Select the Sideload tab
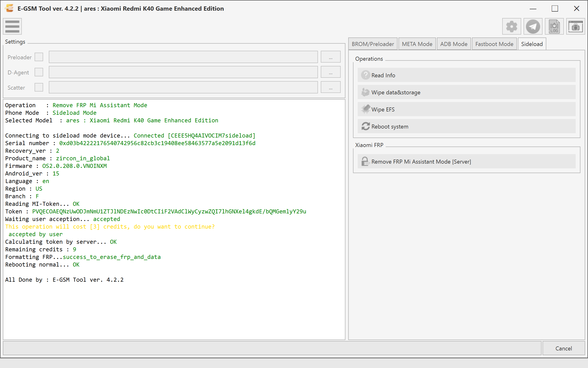 pyautogui.click(x=532, y=44)
